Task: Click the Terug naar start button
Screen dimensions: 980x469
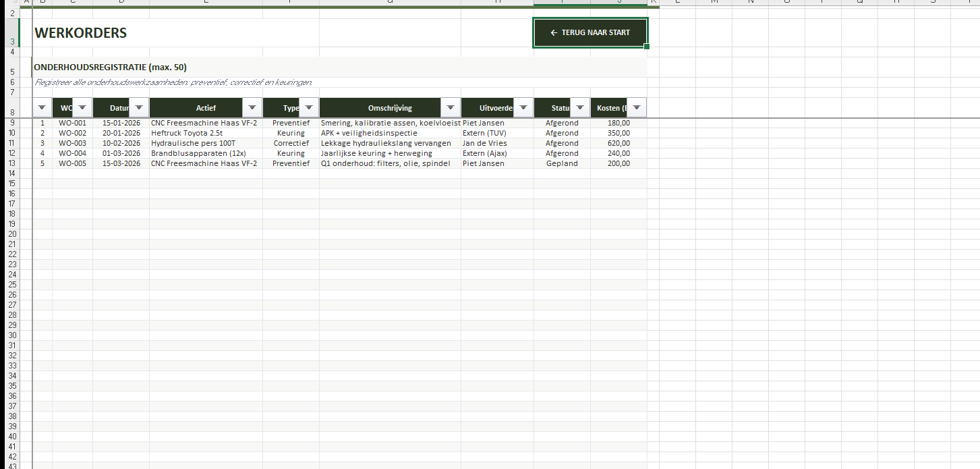Action: (590, 33)
